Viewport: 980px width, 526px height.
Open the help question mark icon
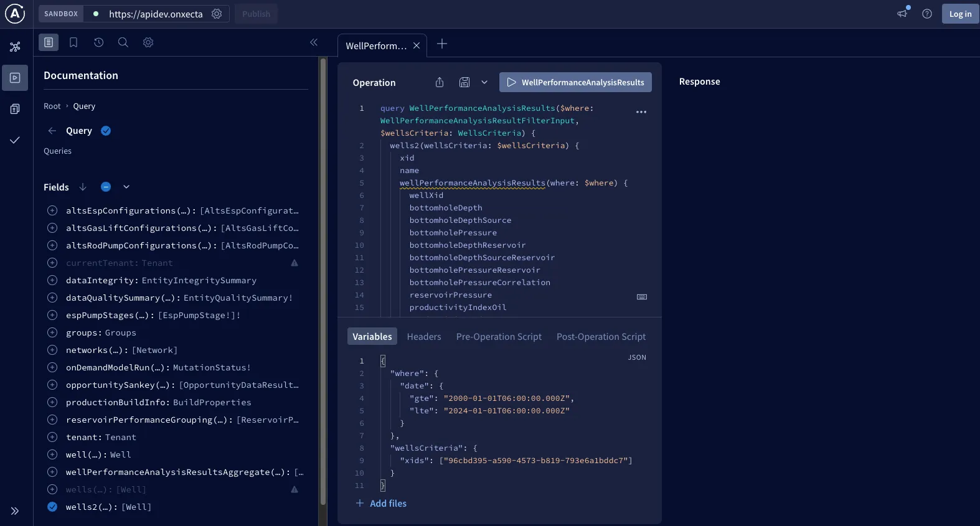[927, 14]
